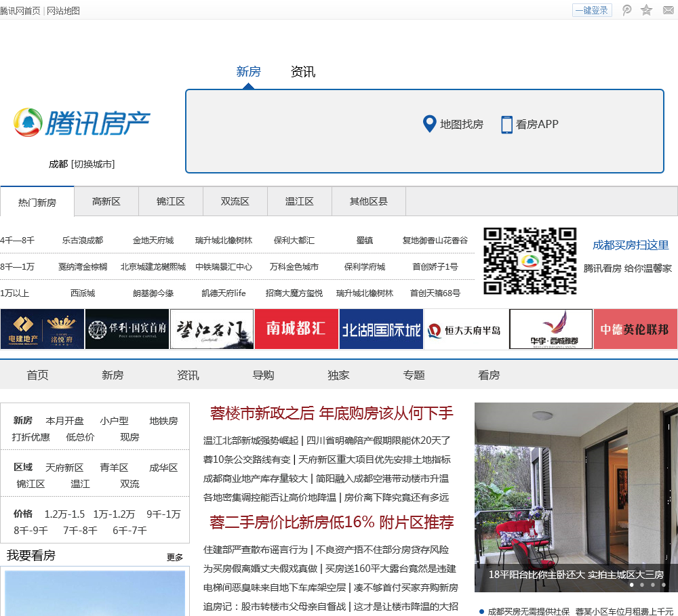
Task: Open headline 蓉楼市新政之后 年底购房该从何下手
Action: (x=332, y=413)
